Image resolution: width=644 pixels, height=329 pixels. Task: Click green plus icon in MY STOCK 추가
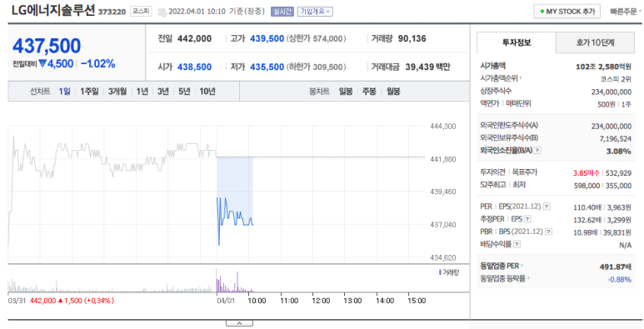(x=542, y=12)
